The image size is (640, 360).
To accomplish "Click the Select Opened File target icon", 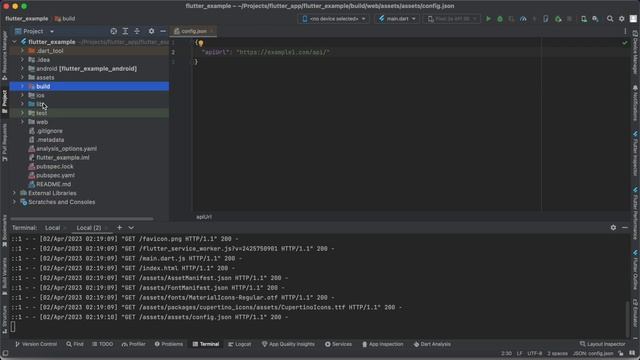I will 113,31.
